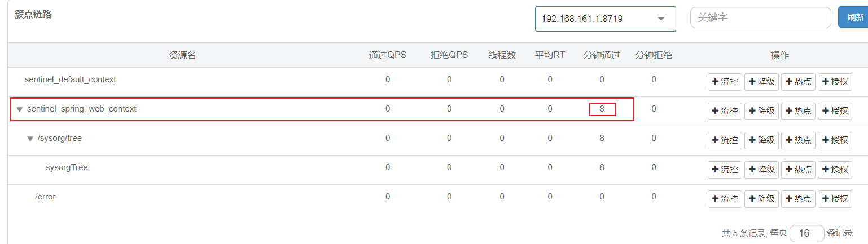Click the 通过QPS column header
This screenshot has height=244, width=868.
coord(387,55)
